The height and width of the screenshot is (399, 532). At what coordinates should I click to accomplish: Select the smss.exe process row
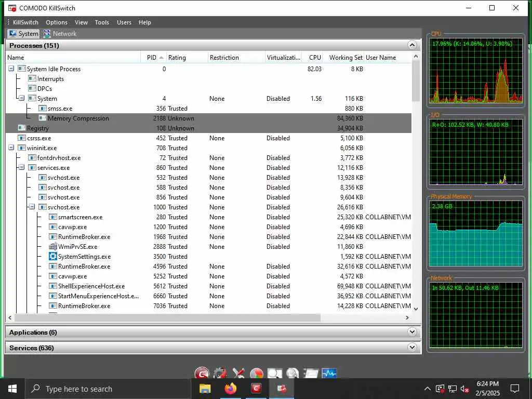pos(209,109)
